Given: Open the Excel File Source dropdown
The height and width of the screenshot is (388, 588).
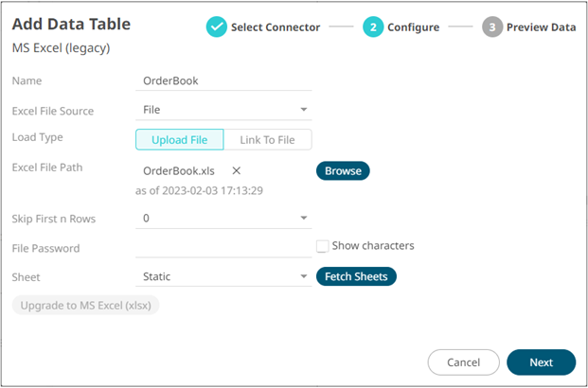Looking at the screenshot, I should click(x=223, y=110).
